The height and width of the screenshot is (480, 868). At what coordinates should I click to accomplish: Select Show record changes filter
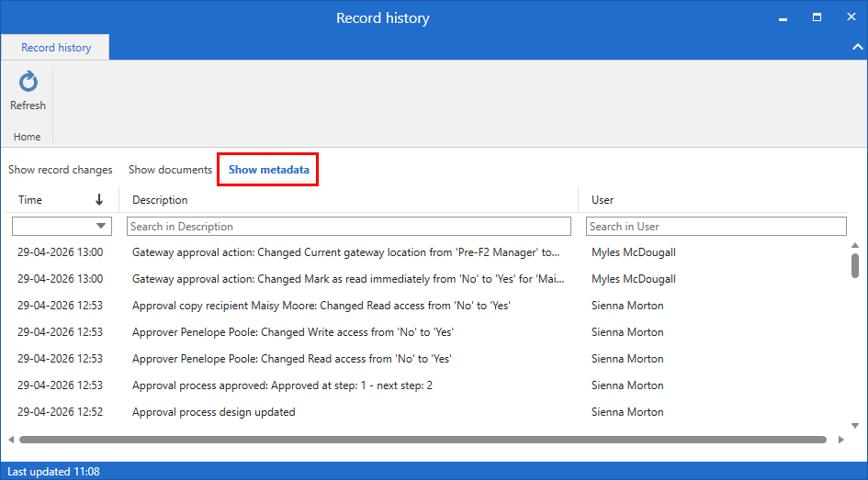[61, 170]
